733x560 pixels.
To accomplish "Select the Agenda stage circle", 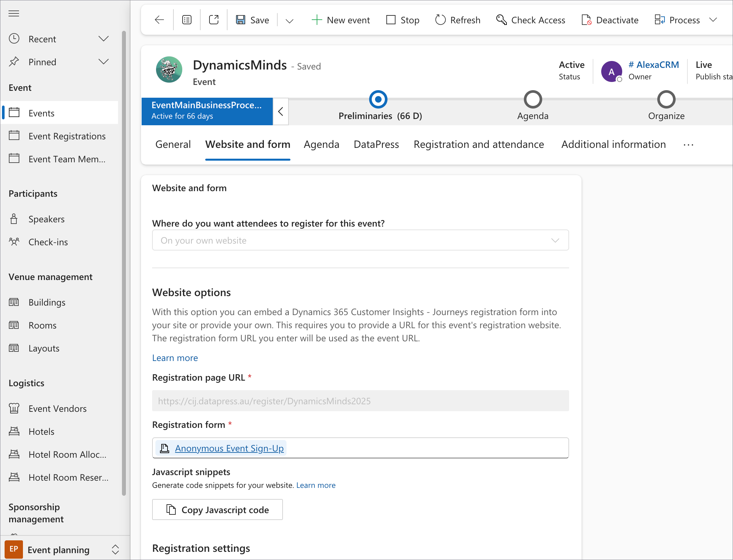I will pos(533,99).
